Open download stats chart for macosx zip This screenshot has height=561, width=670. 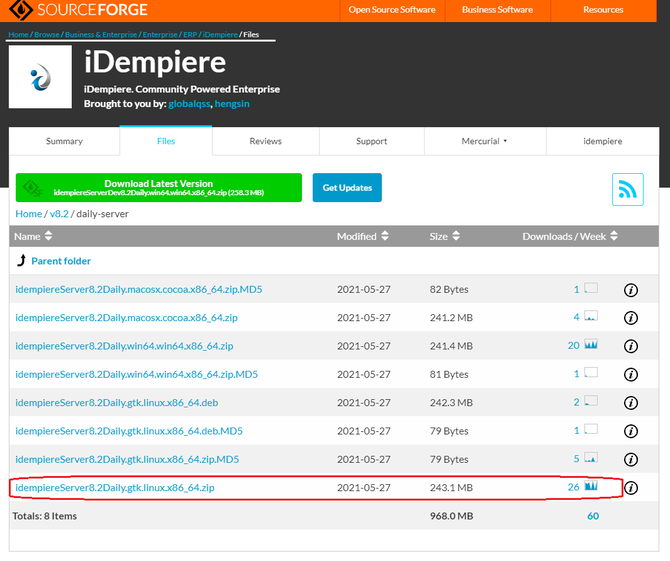click(x=591, y=316)
